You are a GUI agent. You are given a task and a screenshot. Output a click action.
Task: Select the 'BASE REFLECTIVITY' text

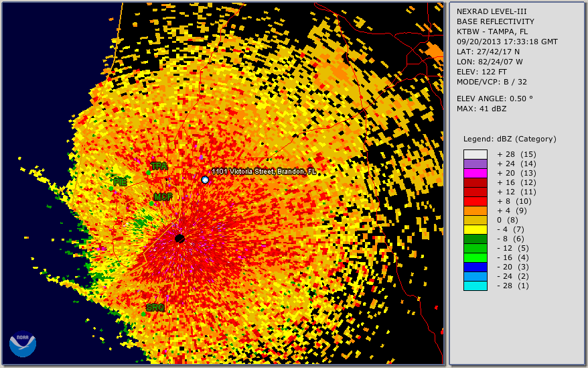496,21
